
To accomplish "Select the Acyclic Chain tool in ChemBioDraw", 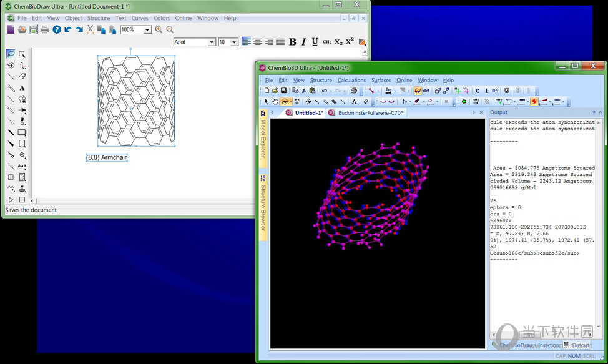I will (x=11, y=189).
